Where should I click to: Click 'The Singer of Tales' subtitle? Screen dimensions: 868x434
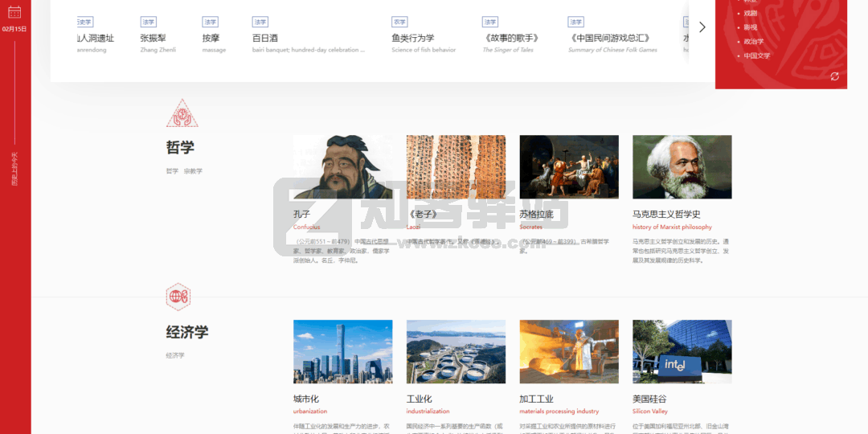508,50
